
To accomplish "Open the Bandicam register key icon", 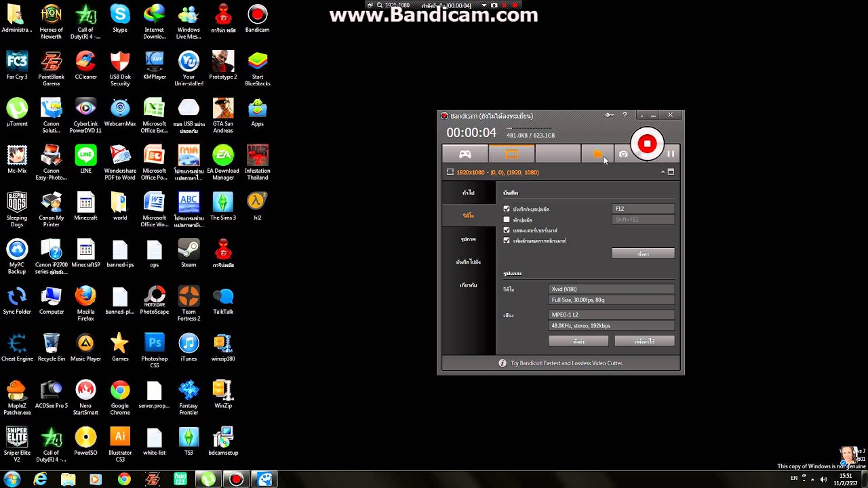I will click(610, 115).
